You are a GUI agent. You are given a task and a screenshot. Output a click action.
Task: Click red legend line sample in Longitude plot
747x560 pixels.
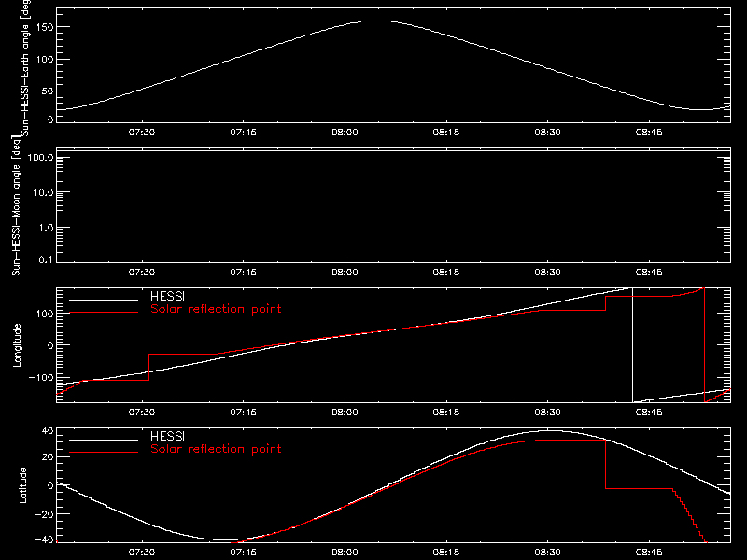[104, 313]
